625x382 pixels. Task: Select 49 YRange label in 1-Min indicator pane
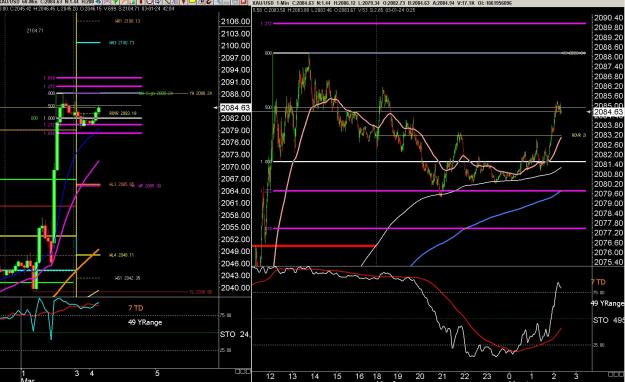coord(607,303)
